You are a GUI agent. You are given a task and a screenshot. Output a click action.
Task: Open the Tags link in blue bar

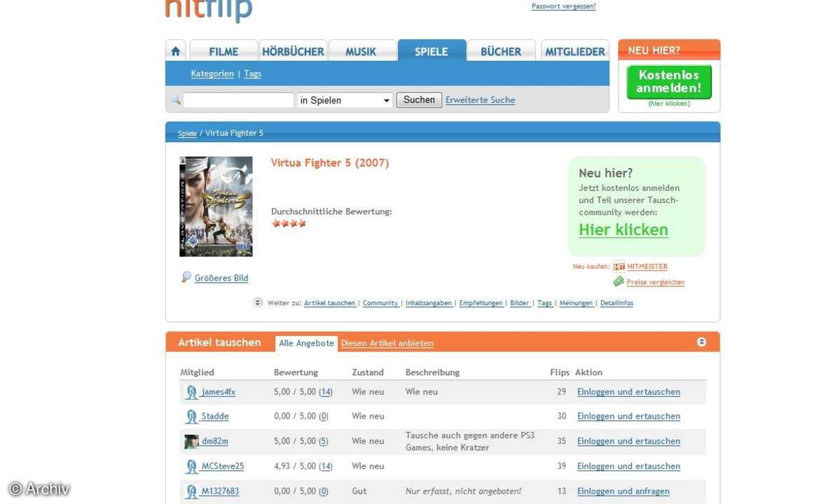coord(252,73)
